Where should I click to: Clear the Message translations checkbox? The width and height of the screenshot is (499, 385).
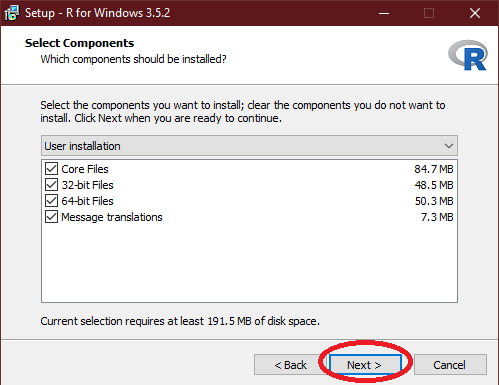pos(51,217)
